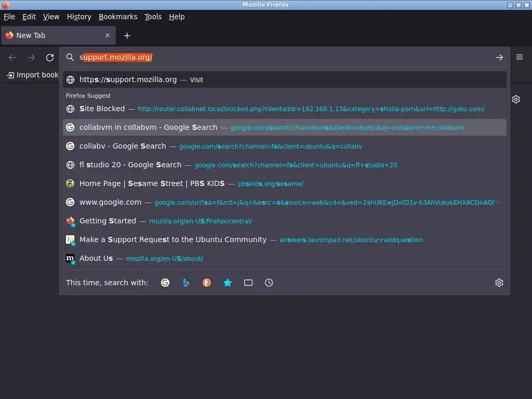This screenshot has width=532, height=399.
Task: Click Import bookmarks toolbar button
Action: [33, 75]
